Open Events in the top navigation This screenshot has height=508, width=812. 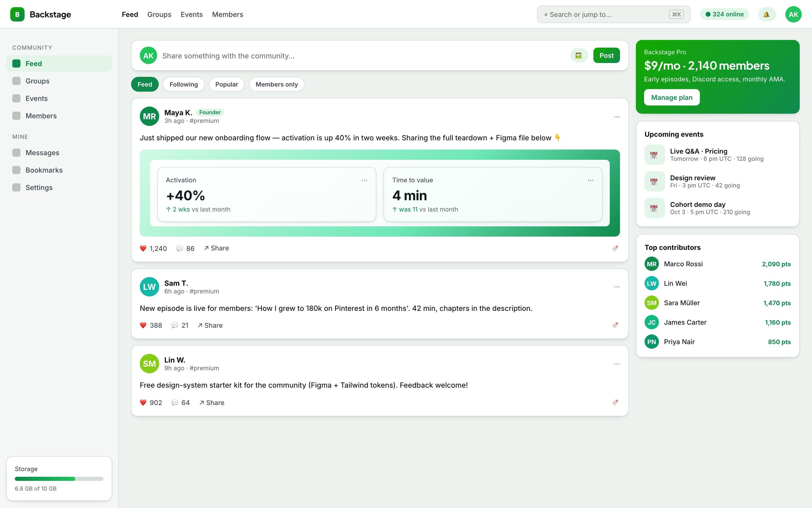pyautogui.click(x=192, y=14)
